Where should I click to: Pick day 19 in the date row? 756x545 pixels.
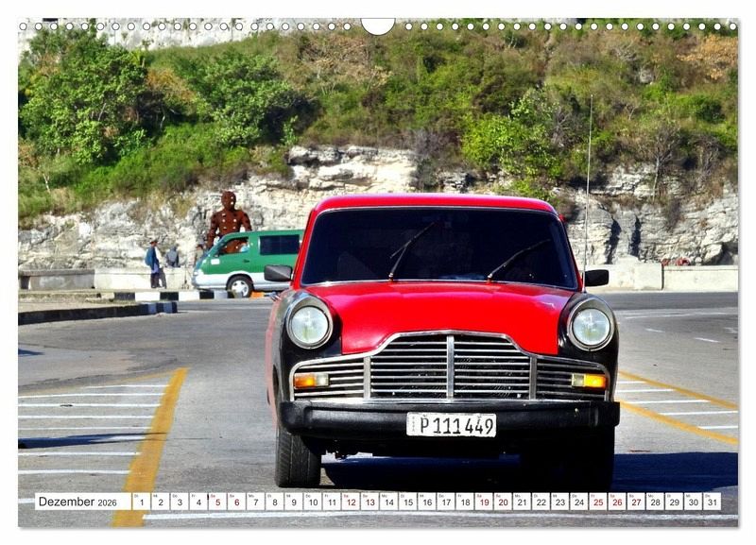tap(483, 502)
